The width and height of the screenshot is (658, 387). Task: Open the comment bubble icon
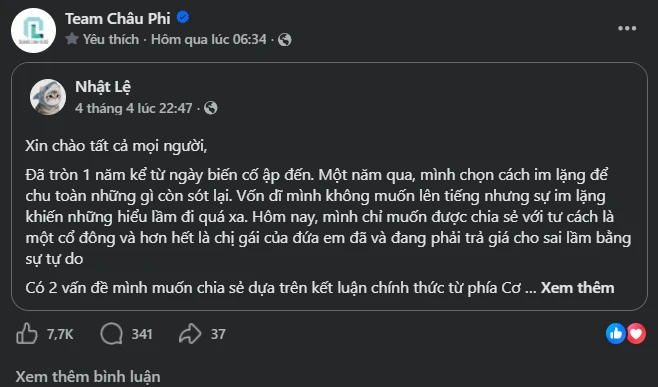point(112,334)
